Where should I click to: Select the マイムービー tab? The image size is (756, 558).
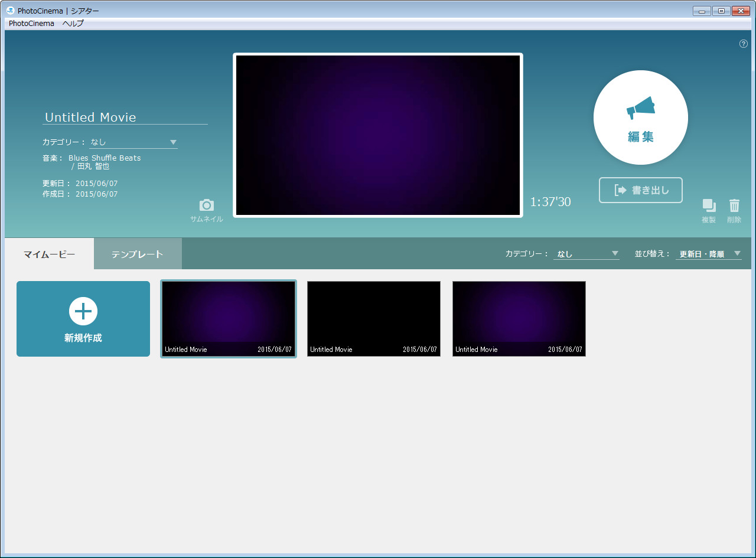click(x=50, y=254)
